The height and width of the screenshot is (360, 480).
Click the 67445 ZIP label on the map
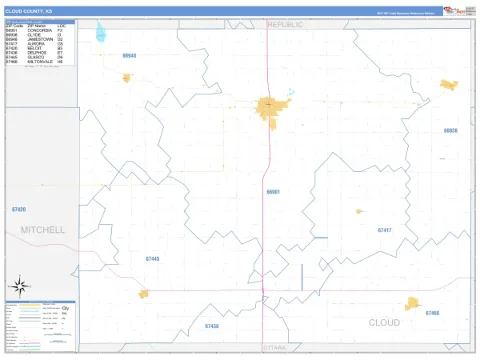[x=152, y=259]
